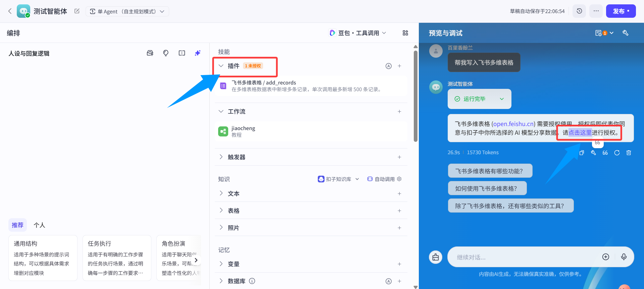This screenshot has width=644, height=289.
Task: Choose suggestion 如何使用飞书多维表格?
Action: click(x=487, y=188)
